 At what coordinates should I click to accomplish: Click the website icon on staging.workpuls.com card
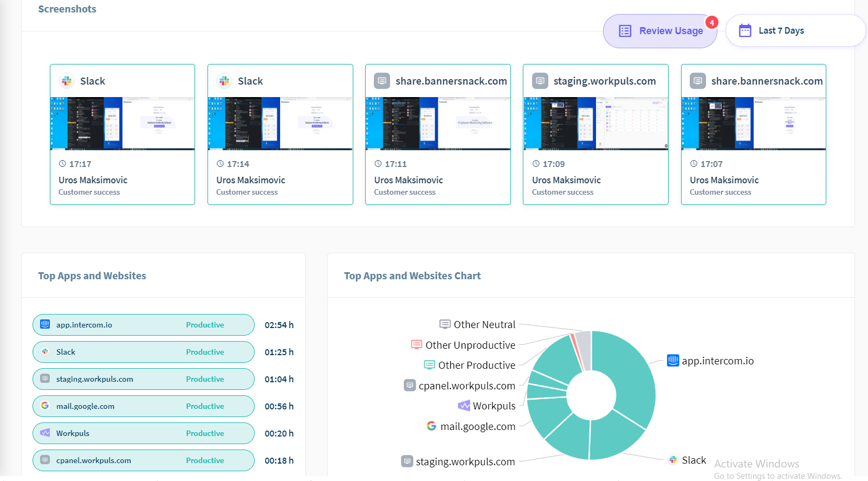[540, 81]
